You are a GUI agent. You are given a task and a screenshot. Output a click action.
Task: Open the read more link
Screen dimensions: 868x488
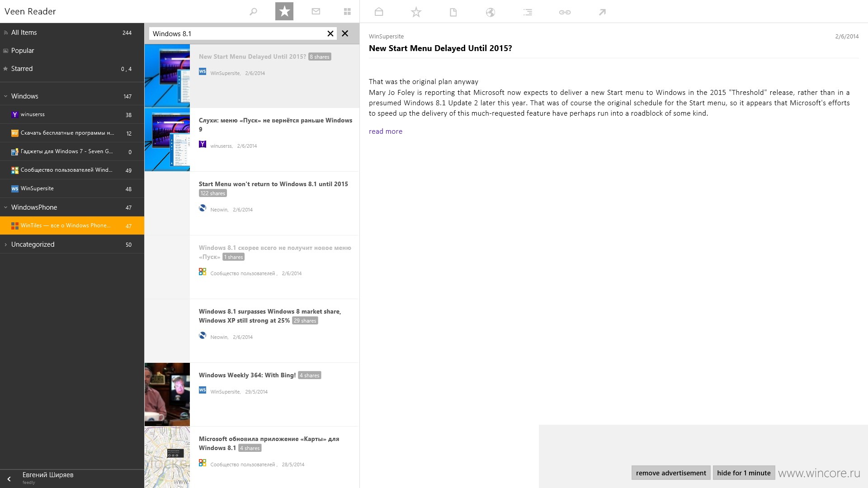pos(386,131)
